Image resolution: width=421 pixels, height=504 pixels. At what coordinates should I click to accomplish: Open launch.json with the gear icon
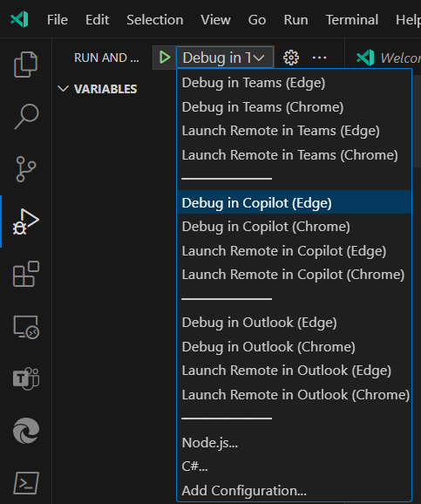[x=291, y=58]
